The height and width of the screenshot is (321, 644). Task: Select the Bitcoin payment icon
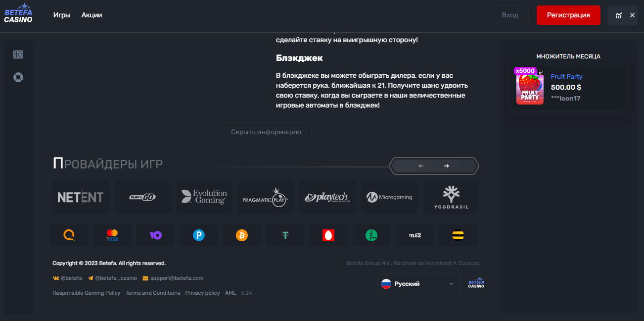point(242,236)
